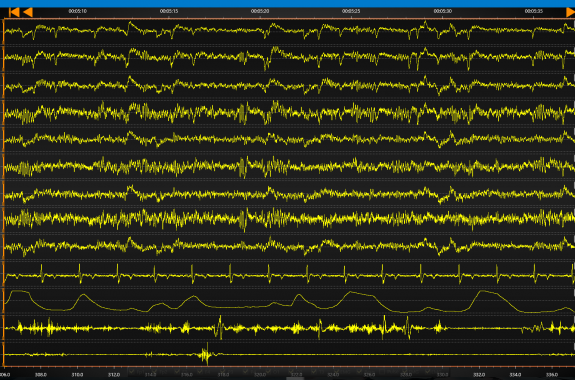Viewport: 575px width, 380px height.
Task: Click the orange playhead cursor on the left edge
Action: pyautogui.click(x=3, y=193)
